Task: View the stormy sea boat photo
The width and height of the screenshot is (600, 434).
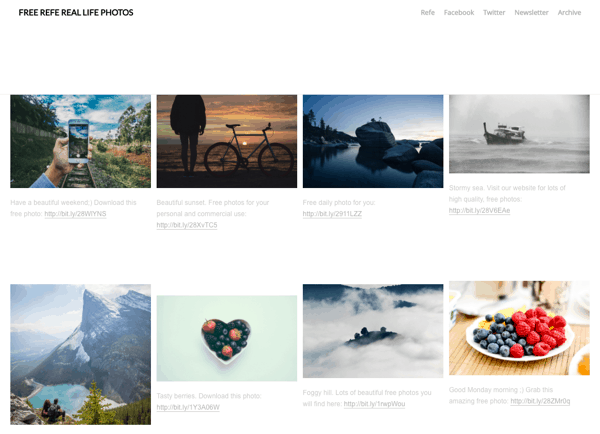Action: (519, 134)
